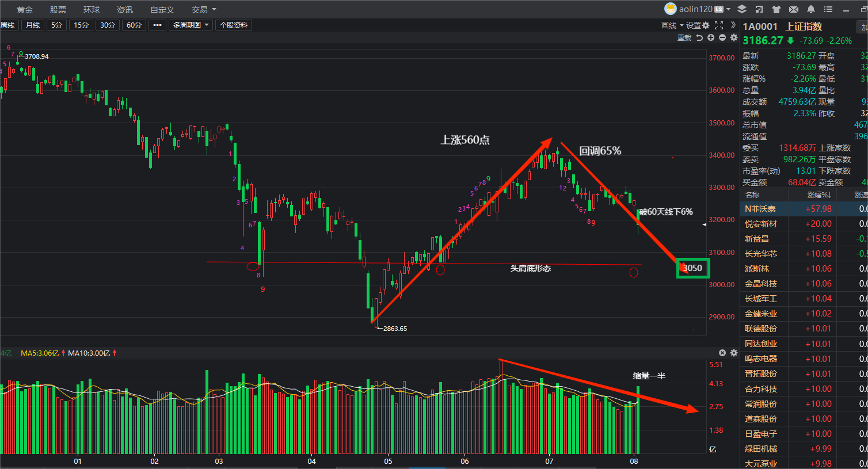Open the 环球 menu

click(92, 10)
